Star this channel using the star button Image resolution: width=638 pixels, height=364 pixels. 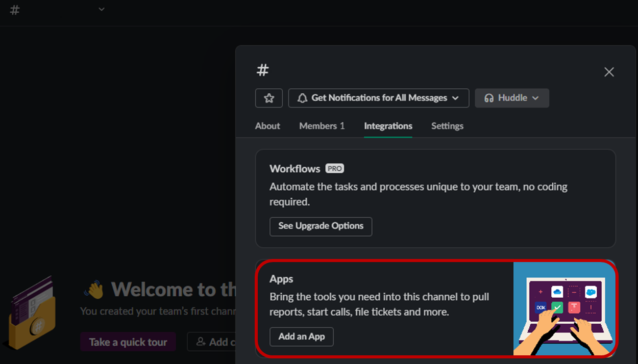tap(269, 98)
